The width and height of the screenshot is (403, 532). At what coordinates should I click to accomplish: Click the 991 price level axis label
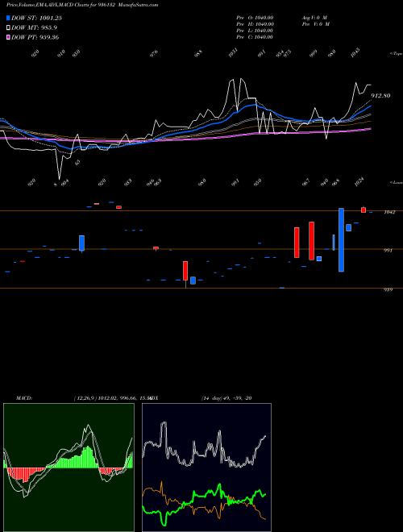pyautogui.click(x=388, y=251)
